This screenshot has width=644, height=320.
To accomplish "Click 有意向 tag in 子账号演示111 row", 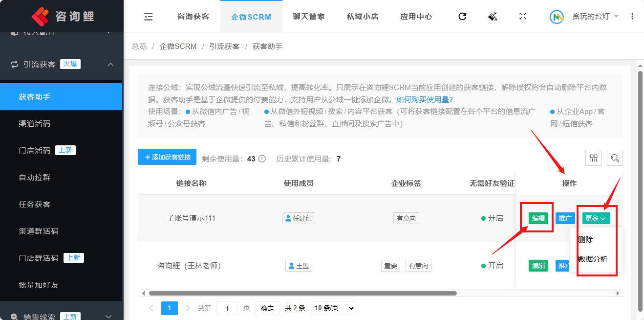I will (406, 218).
